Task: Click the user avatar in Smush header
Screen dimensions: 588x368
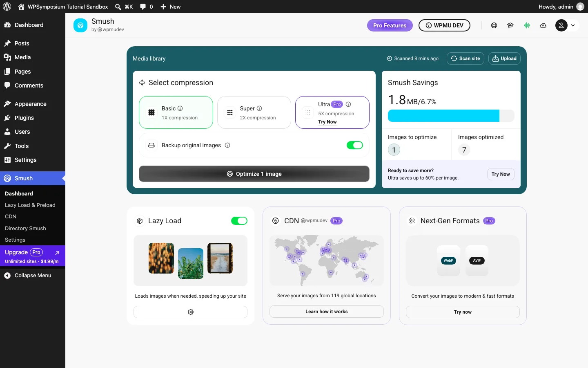Action: pos(561,25)
